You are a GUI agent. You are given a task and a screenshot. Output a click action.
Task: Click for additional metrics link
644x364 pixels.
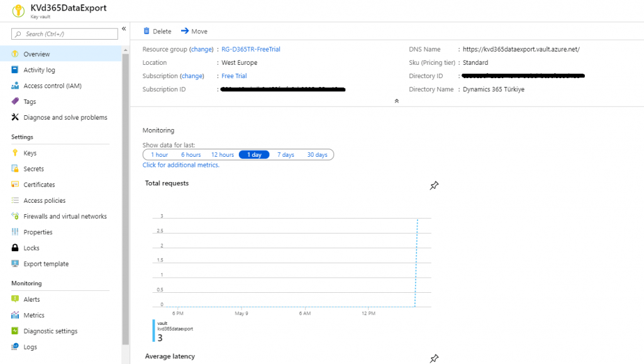tap(181, 164)
